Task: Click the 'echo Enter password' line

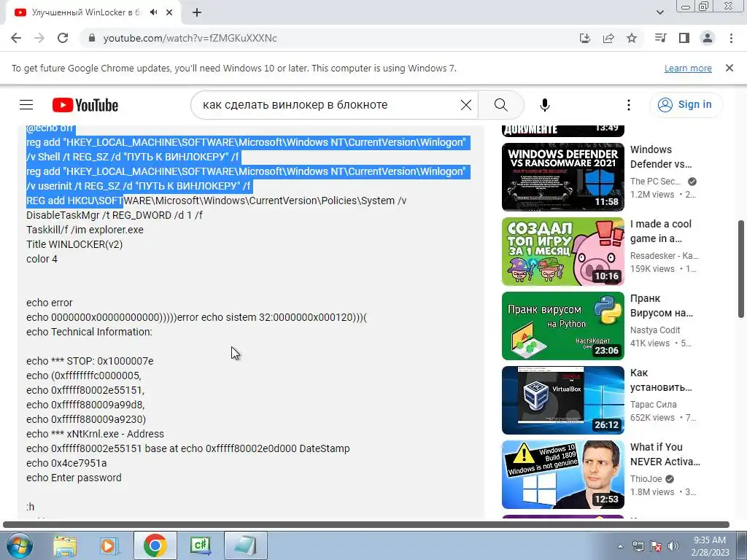Action: pos(74,478)
